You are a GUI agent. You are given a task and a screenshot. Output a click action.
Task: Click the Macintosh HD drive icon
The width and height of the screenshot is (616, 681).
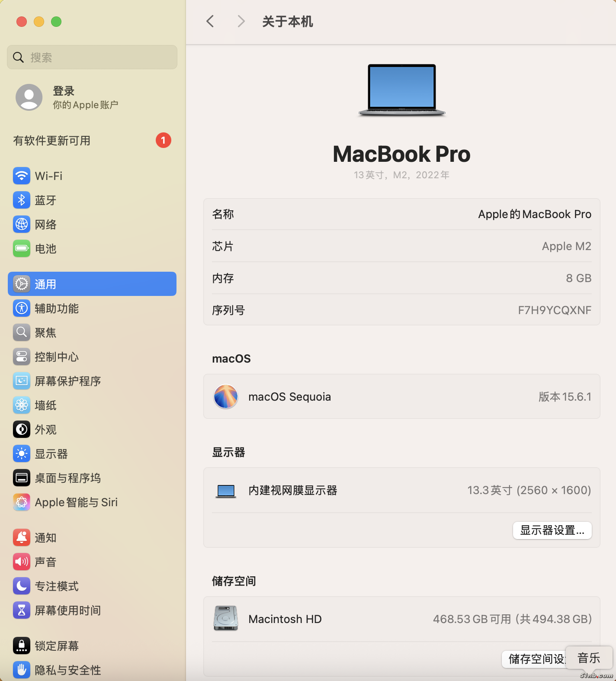click(x=226, y=618)
